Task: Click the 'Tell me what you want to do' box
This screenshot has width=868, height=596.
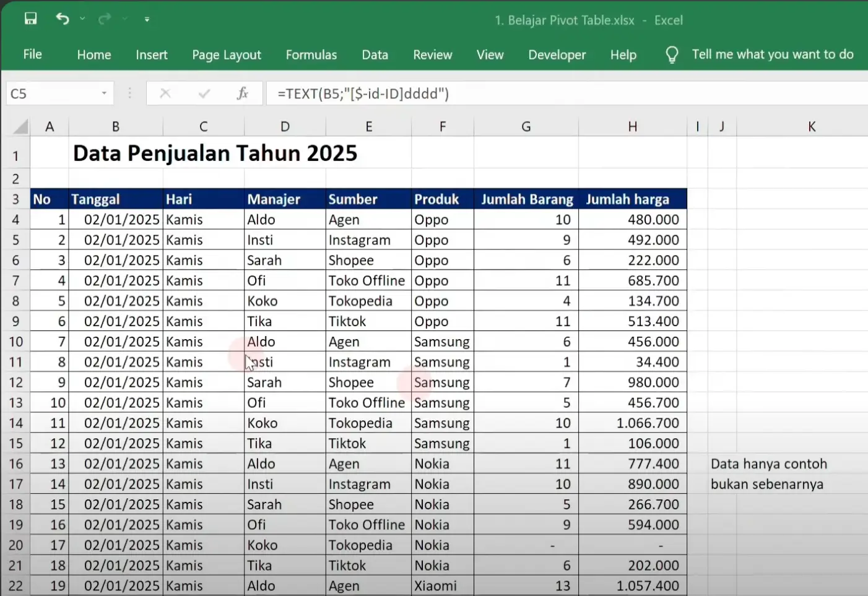Action: (x=773, y=54)
